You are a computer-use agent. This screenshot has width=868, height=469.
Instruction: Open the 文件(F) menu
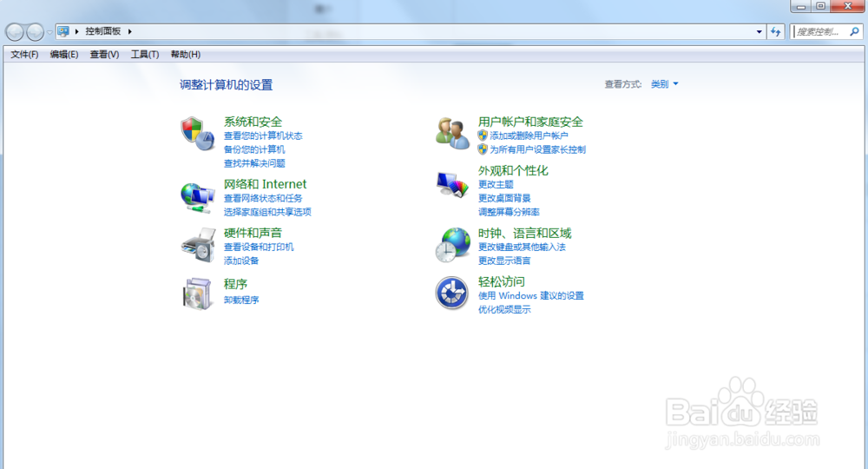pyautogui.click(x=24, y=54)
